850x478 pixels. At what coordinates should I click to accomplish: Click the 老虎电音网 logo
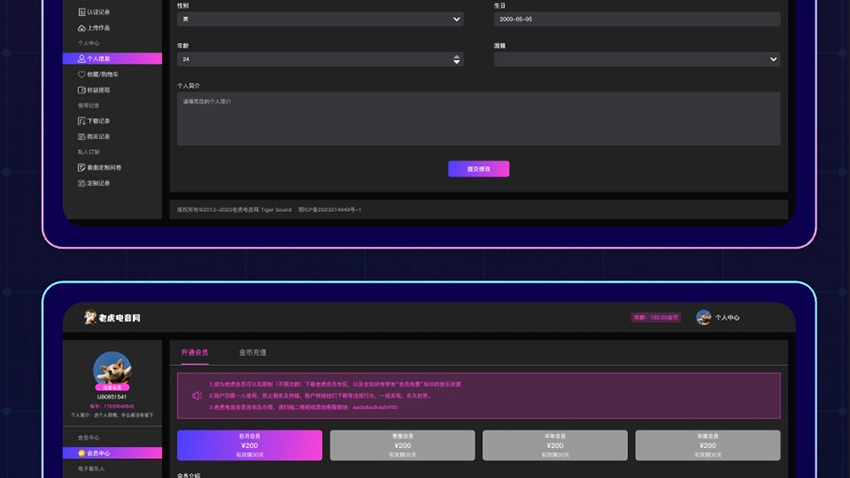pos(112,318)
